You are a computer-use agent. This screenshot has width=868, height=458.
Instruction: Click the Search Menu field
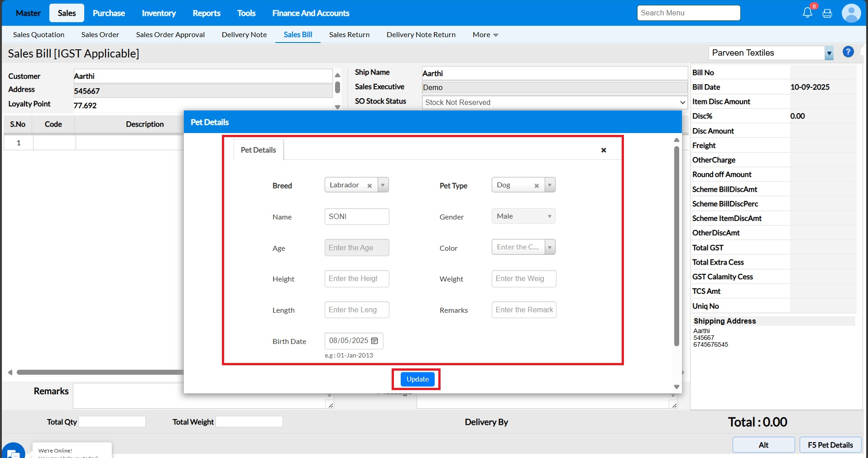[x=689, y=13]
